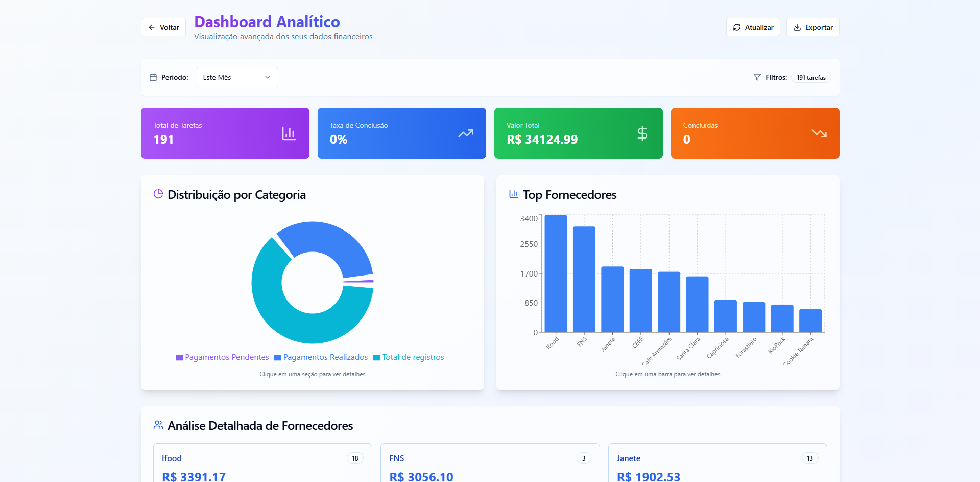The image size is (980, 482).
Task: Click the 3 count badge on FNS card
Action: (x=584, y=458)
